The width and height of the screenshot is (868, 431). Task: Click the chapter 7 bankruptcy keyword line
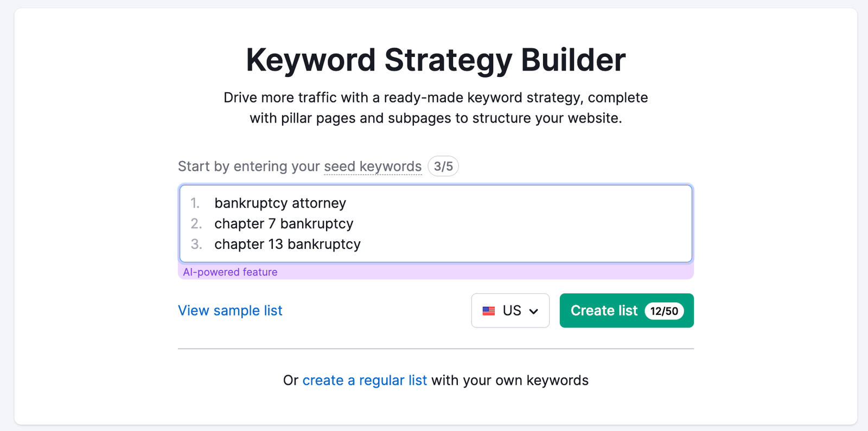[x=284, y=224]
